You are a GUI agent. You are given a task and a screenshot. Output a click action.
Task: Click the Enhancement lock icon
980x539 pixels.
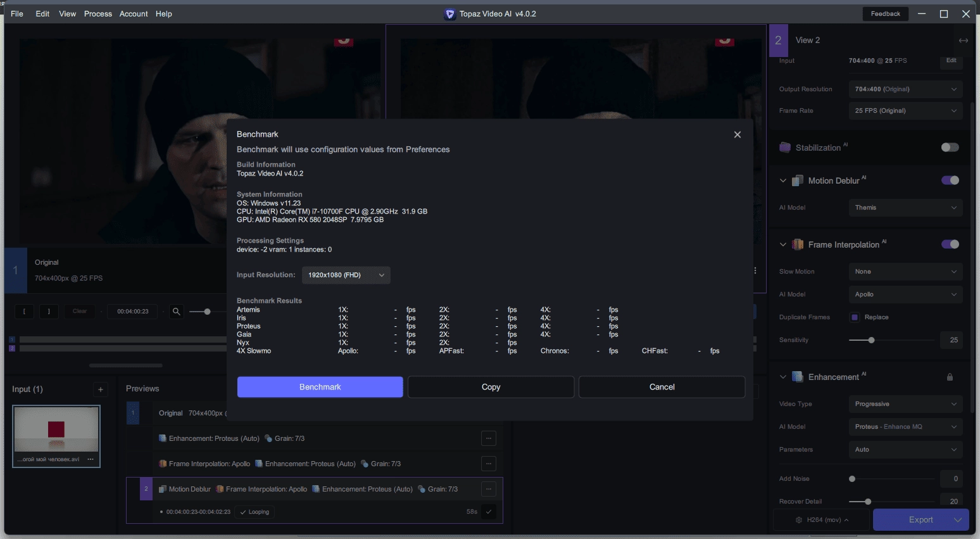(x=950, y=377)
